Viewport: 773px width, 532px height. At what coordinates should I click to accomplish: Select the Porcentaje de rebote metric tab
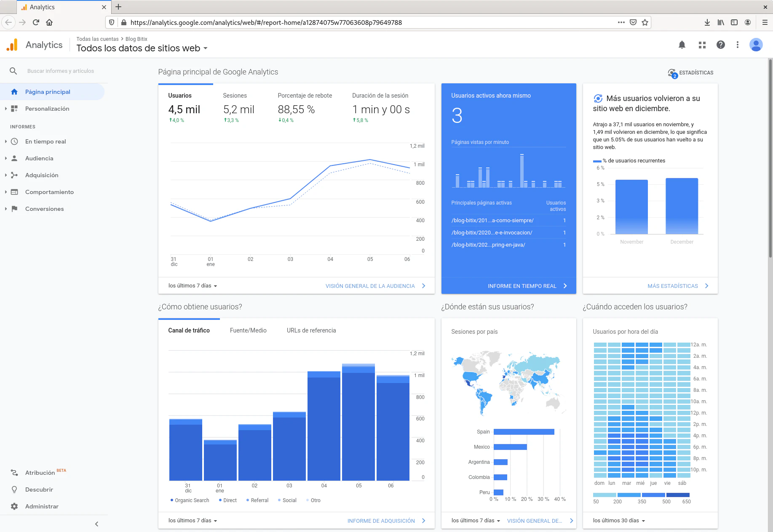[x=305, y=96]
